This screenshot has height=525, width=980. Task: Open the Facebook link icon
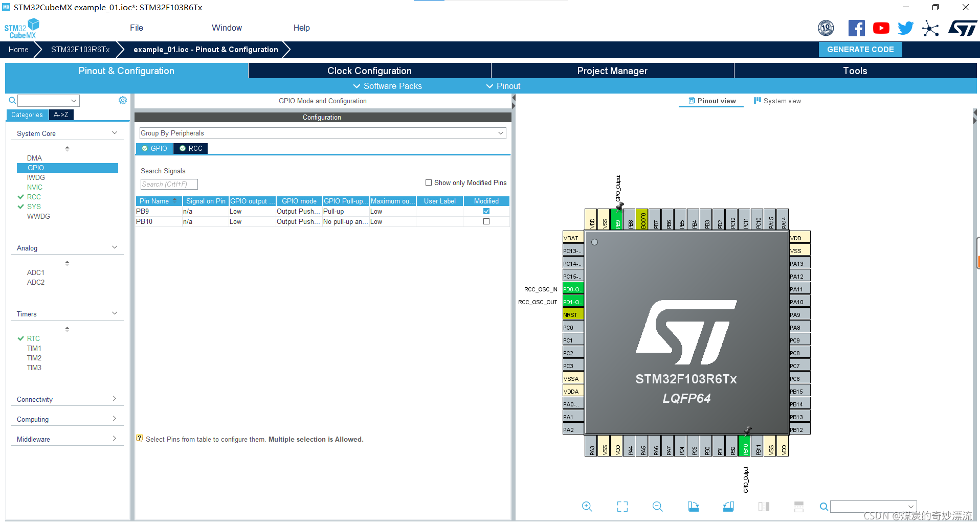pyautogui.click(x=856, y=28)
